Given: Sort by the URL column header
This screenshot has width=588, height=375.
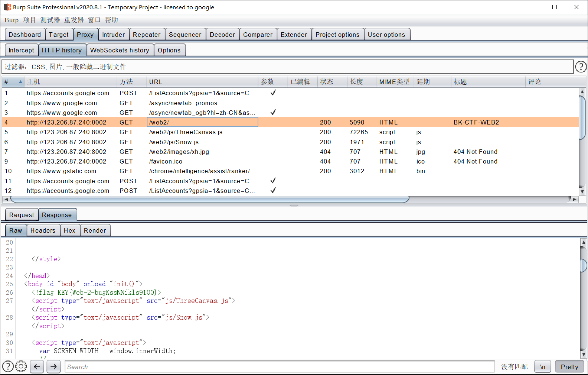Looking at the screenshot, I should (x=202, y=82).
